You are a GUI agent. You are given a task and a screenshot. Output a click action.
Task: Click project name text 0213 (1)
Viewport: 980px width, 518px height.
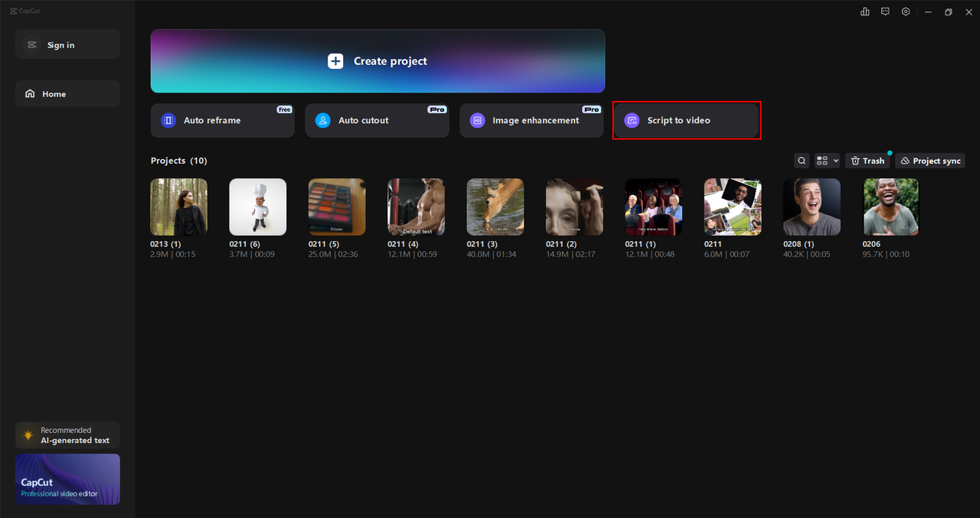pyautogui.click(x=165, y=244)
